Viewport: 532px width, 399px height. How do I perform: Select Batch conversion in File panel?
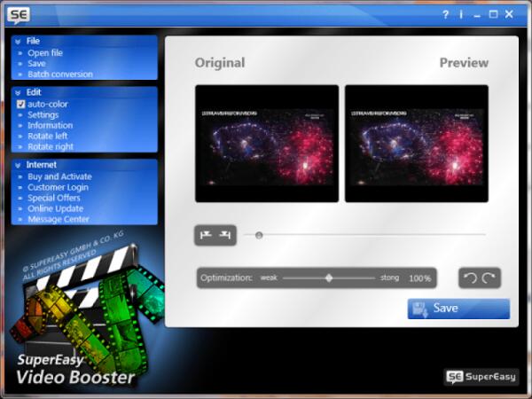(59, 74)
